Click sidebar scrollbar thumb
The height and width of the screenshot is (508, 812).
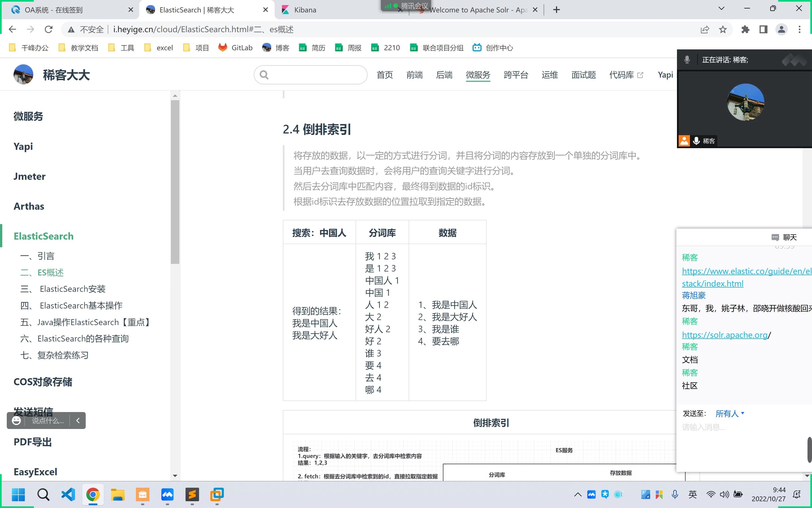[x=175, y=181]
